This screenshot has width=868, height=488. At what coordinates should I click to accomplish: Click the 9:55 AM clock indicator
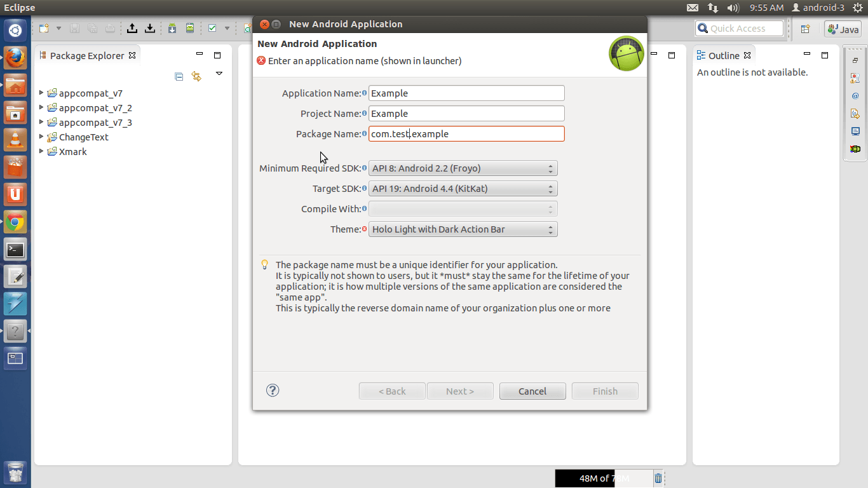tap(766, 8)
